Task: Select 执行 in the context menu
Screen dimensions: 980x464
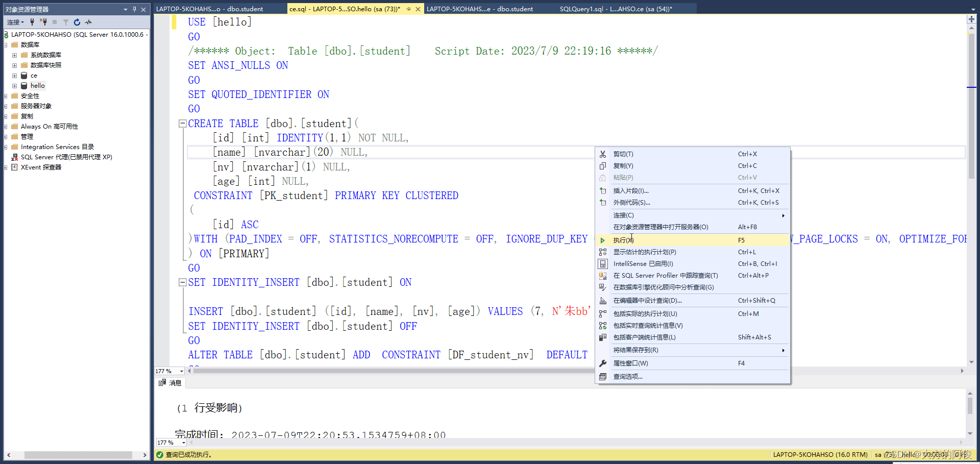Action: [x=623, y=240]
